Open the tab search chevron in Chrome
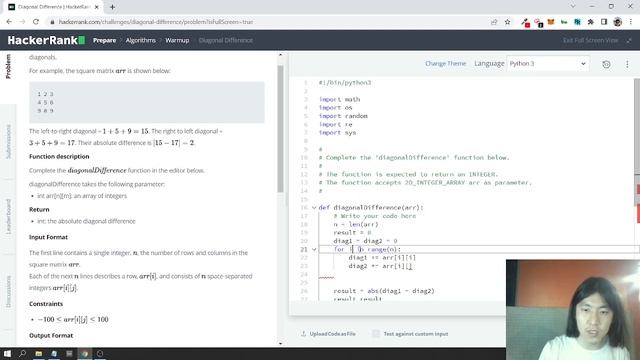Screen dimensions: 640x360 point(573,7)
